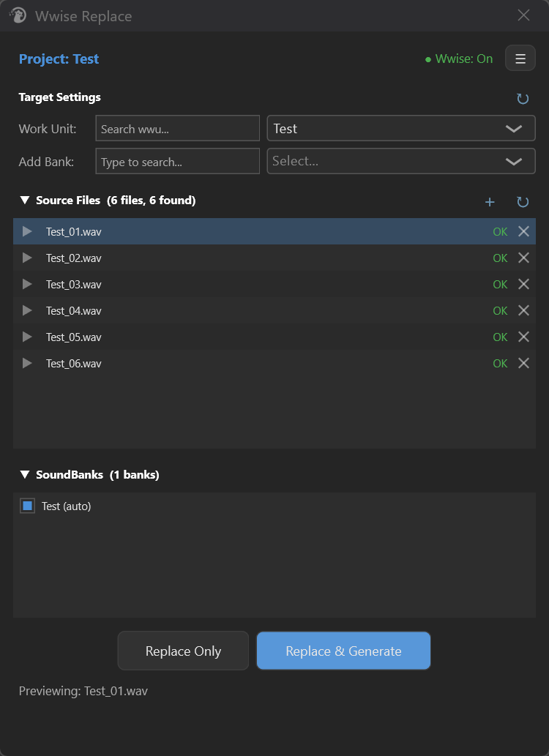Remove Test_05.wav from the list
Screen dimensions: 549x756
[523, 337]
